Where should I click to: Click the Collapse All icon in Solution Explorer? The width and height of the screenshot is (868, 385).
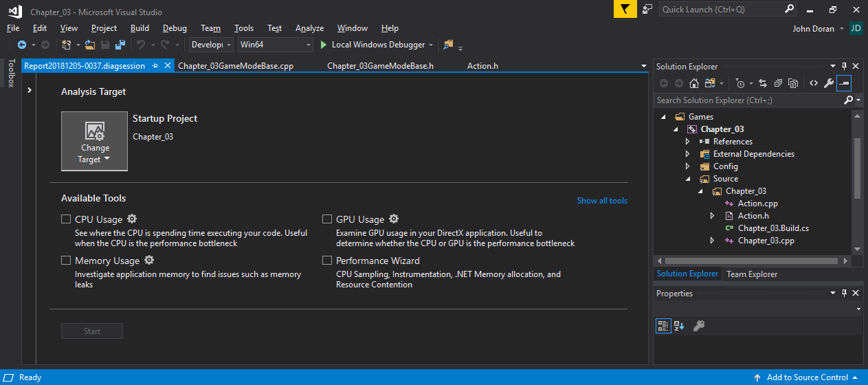778,83
